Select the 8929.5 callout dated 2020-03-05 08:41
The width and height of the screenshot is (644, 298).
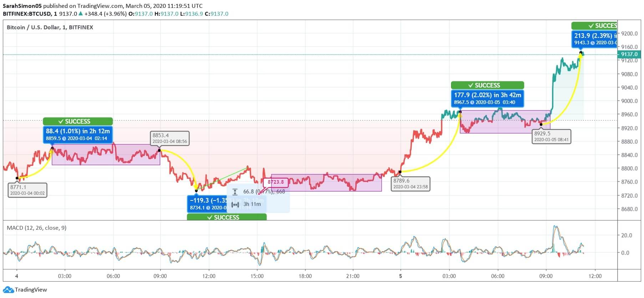tap(551, 136)
